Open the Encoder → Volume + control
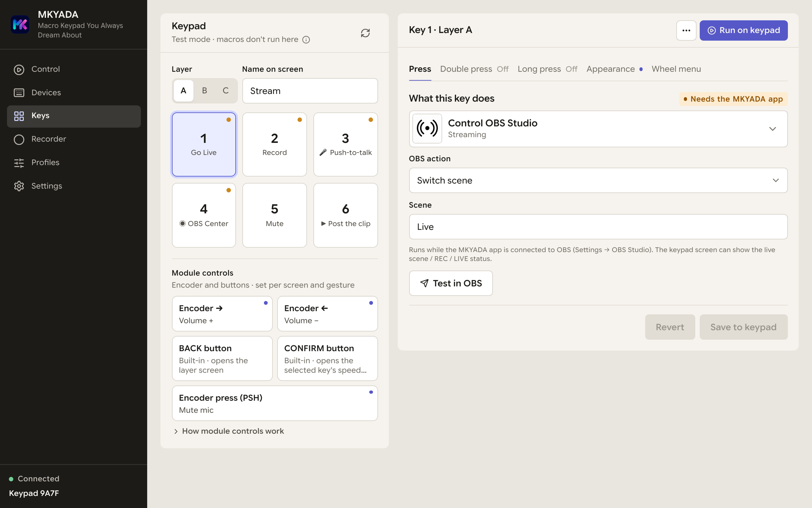 pos(222,314)
